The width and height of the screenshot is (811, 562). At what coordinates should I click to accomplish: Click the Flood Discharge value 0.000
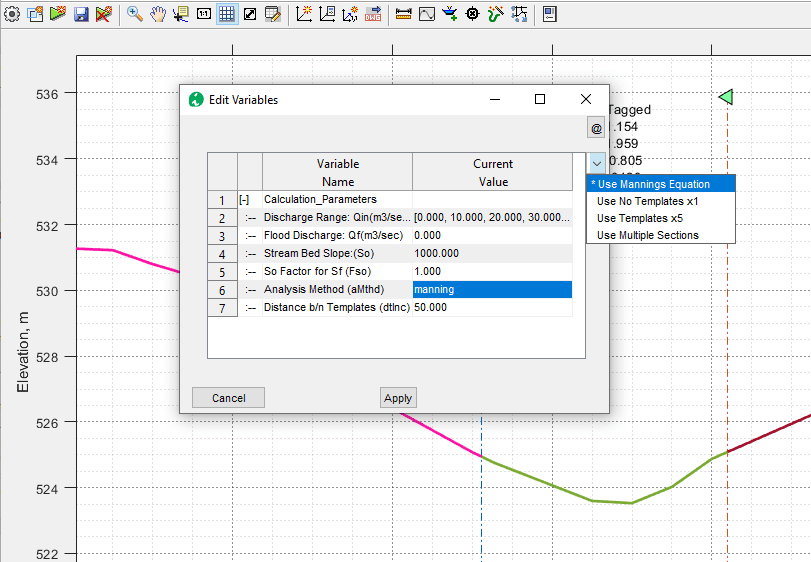click(x=492, y=235)
